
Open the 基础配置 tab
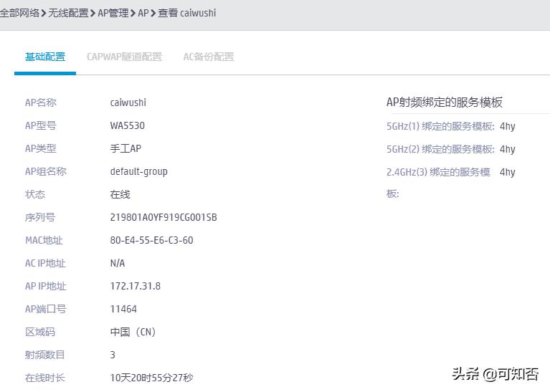tap(45, 57)
